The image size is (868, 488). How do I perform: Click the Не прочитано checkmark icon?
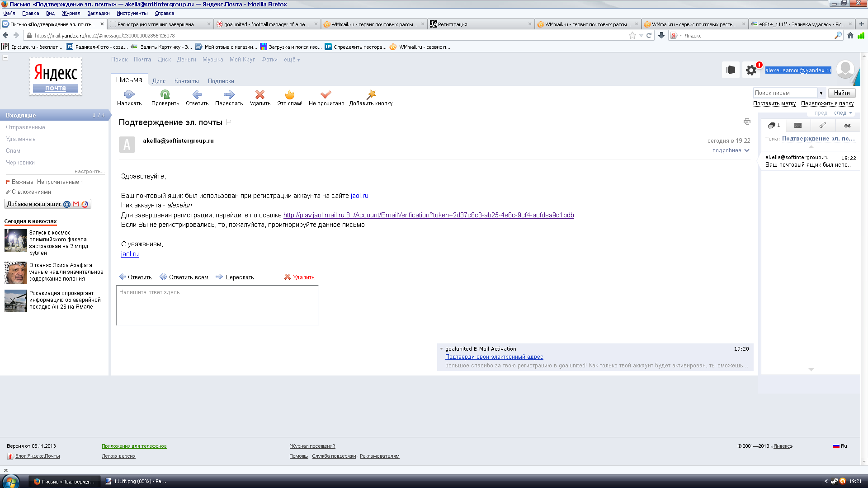point(326,94)
